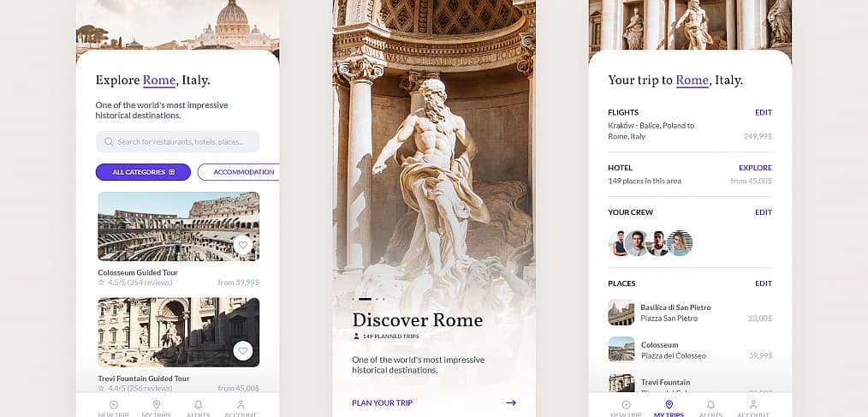The width and height of the screenshot is (868, 417).
Task: Click the search magnifier icon
Action: [x=109, y=142]
